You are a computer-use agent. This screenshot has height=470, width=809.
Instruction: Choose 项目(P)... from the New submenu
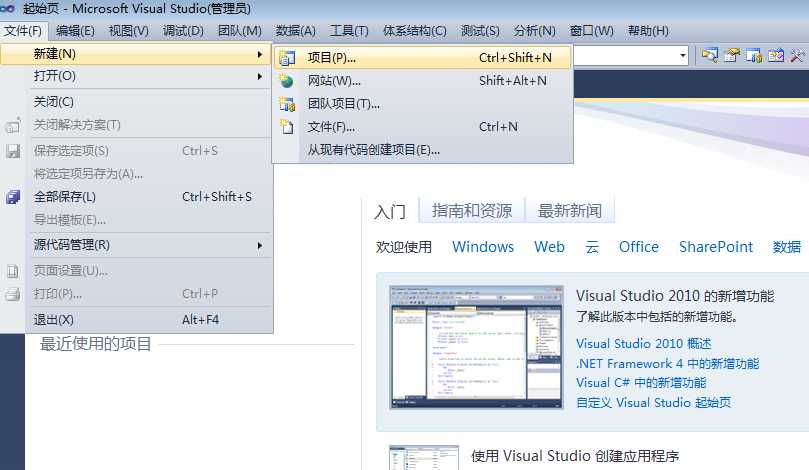tap(423, 58)
